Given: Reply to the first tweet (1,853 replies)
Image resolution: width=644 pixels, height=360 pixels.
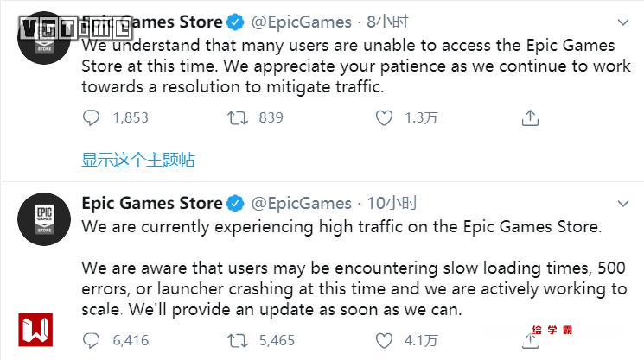Looking at the screenshot, I should [x=92, y=117].
